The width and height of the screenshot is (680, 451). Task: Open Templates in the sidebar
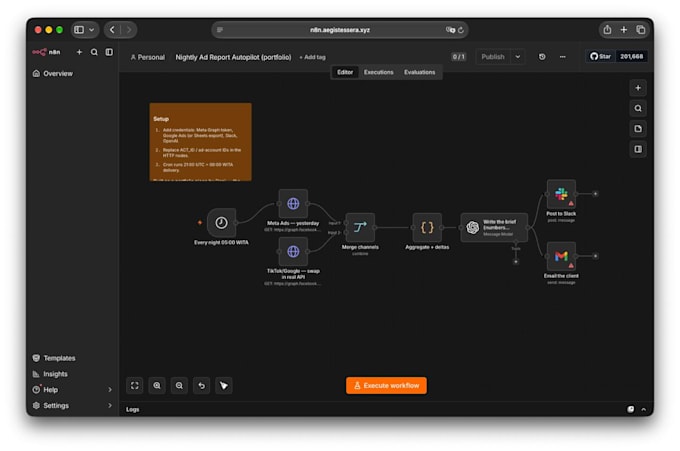[x=54, y=358]
